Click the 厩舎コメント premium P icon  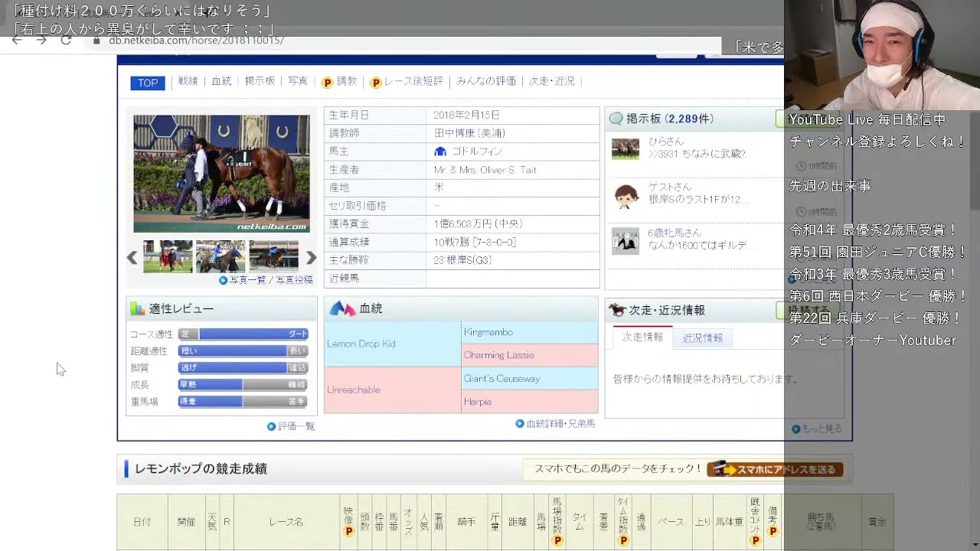(755, 541)
